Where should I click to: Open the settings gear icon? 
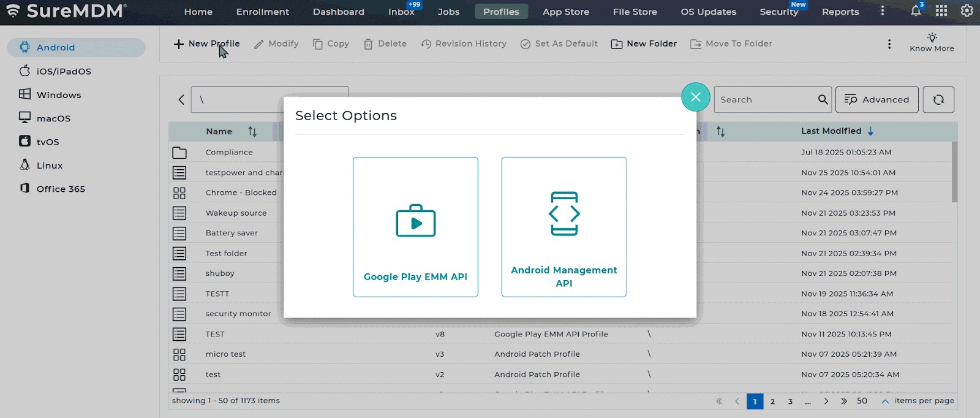pyautogui.click(x=967, y=11)
